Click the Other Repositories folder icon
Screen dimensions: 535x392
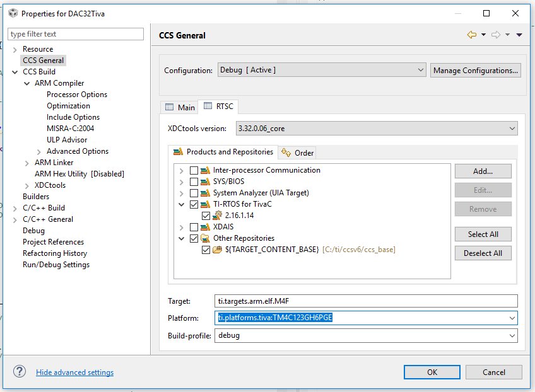[205, 238]
